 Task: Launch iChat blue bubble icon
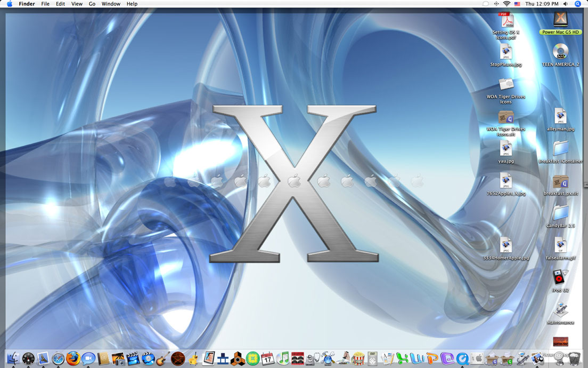[88, 358]
